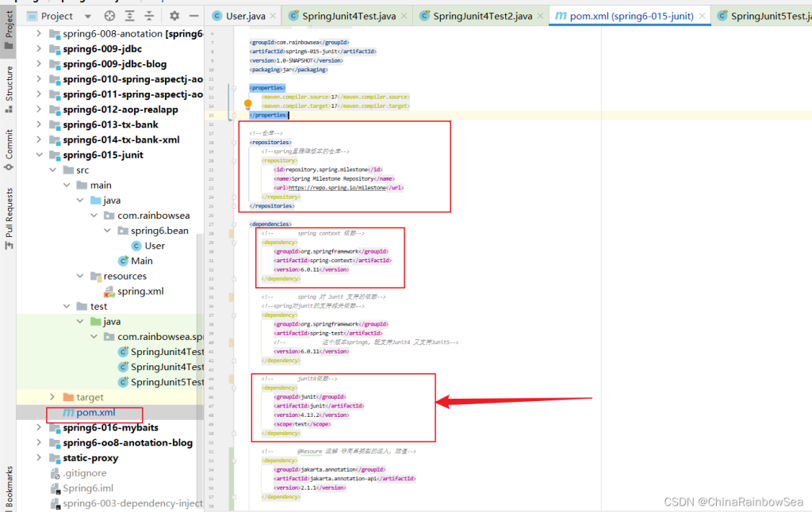Click the Collapse All icon in Project toolbar
This screenshot has height=512, width=812.
click(x=151, y=15)
